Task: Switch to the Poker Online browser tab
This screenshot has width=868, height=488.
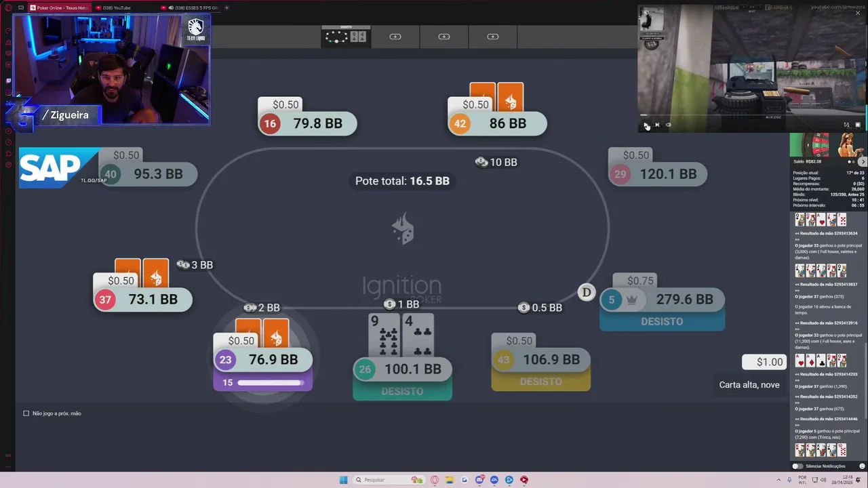Action: coord(60,7)
